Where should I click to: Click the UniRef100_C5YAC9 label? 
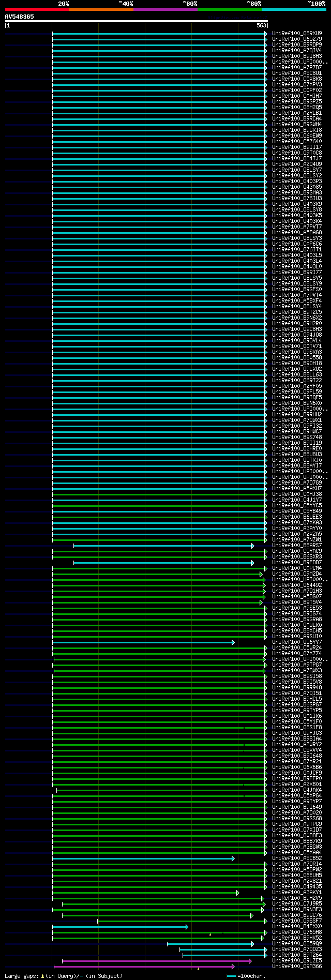click(297, 551)
